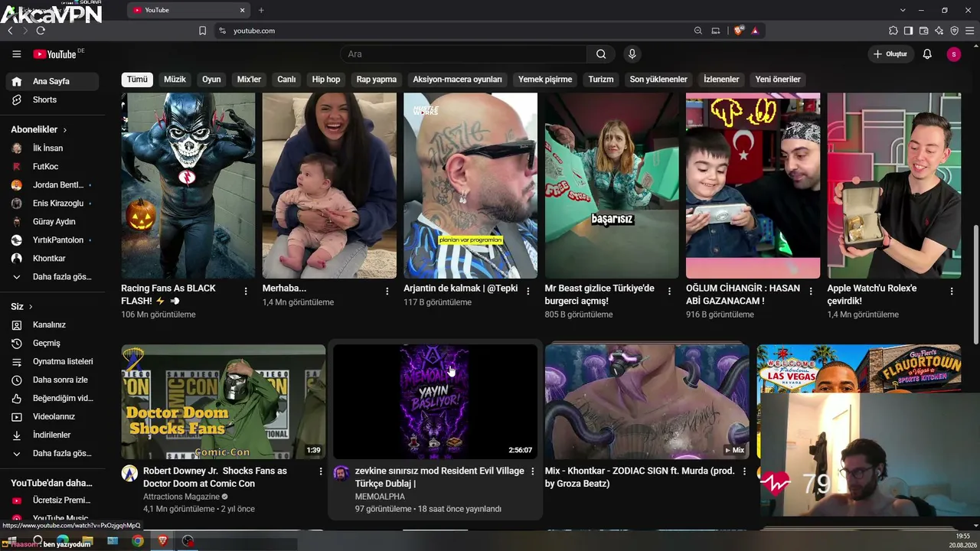Open the browser main menu

(x=969, y=31)
